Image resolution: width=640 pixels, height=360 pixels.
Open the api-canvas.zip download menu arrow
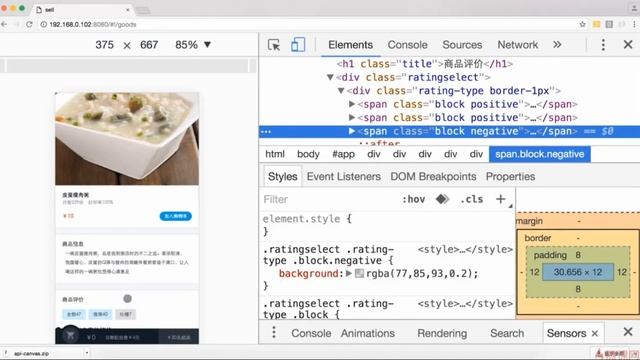(x=87, y=353)
